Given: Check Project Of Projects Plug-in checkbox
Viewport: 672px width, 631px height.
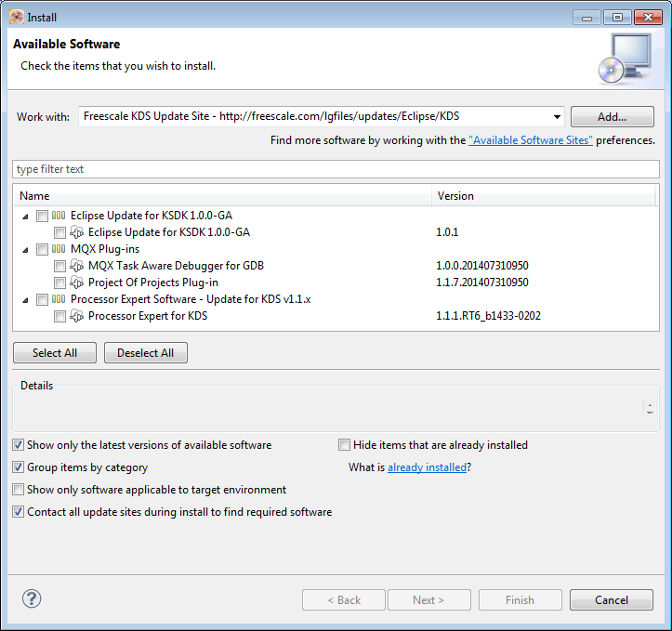Looking at the screenshot, I should [59, 283].
